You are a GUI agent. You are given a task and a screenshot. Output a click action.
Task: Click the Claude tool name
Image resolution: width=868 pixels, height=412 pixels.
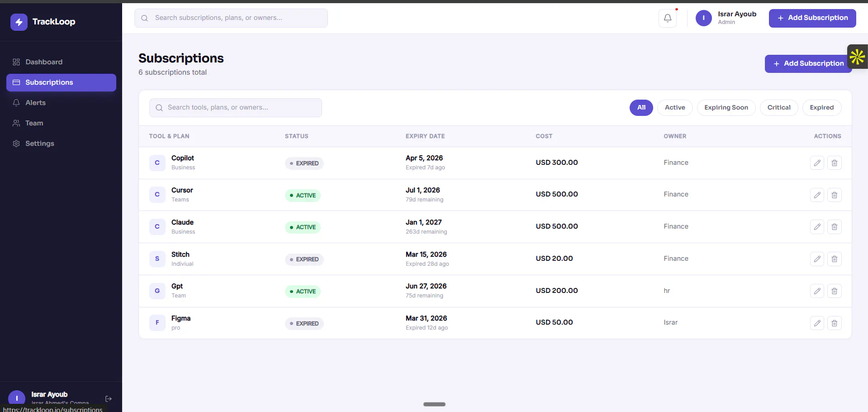click(x=182, y=222)
